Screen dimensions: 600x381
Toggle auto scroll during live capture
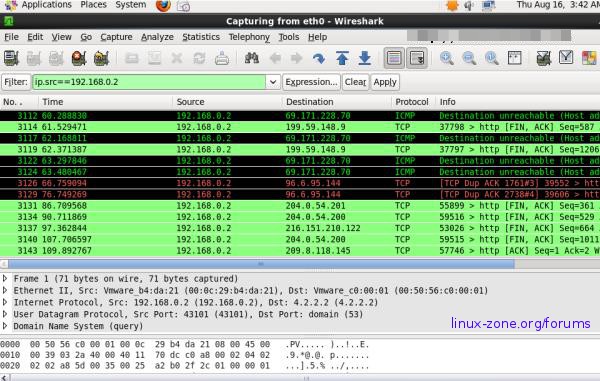[417, 59]
